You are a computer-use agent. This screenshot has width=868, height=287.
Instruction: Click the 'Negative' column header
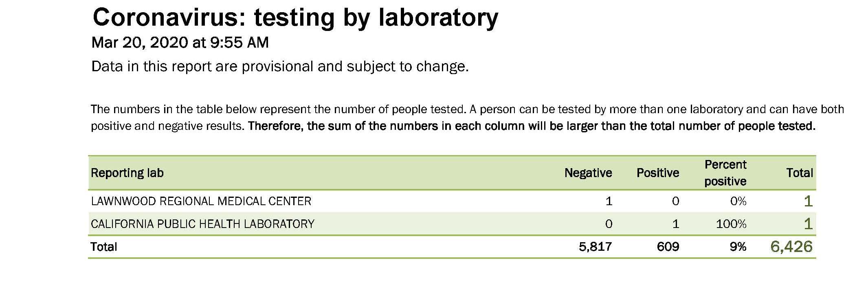(x=588, y=173)
